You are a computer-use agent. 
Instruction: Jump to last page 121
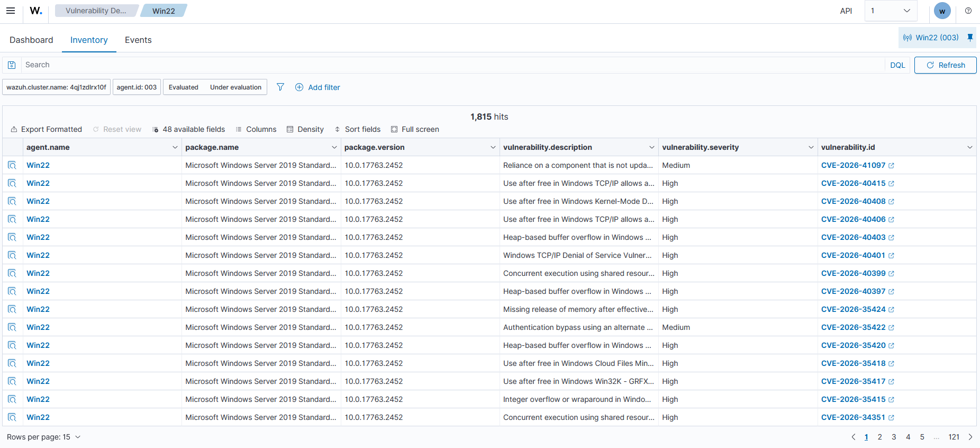(954, 437)
